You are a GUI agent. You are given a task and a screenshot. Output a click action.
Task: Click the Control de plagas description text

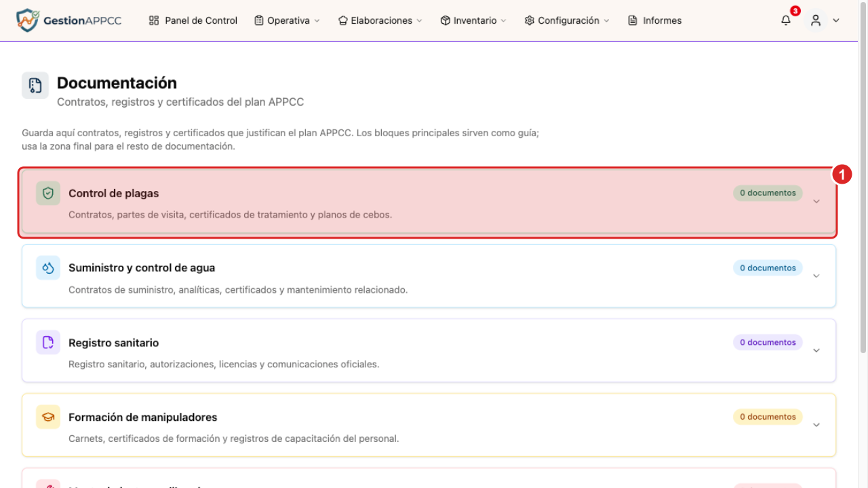click(x=231, y=215)
